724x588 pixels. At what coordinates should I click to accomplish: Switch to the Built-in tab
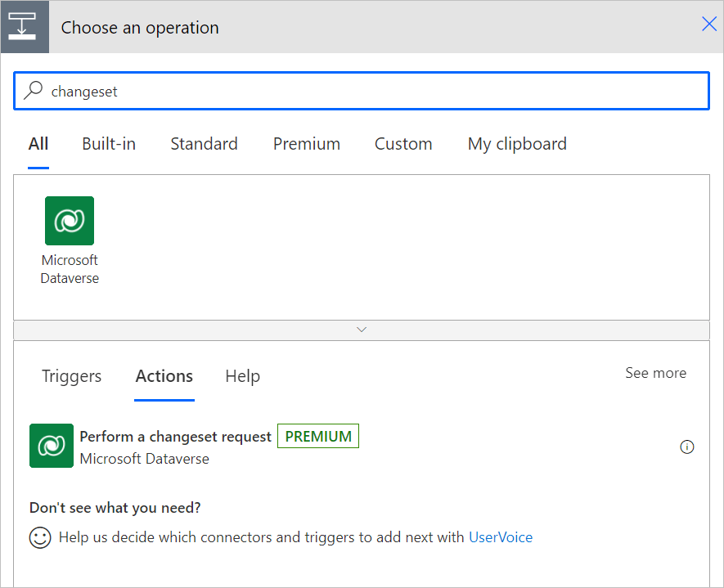click(x=109, y=144)
